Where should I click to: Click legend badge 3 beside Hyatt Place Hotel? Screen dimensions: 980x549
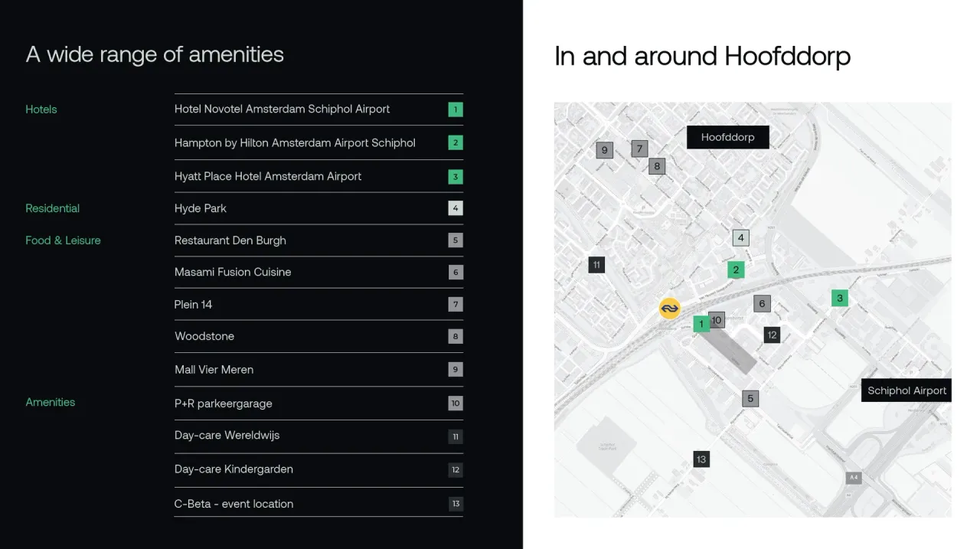tap(456, 177)
